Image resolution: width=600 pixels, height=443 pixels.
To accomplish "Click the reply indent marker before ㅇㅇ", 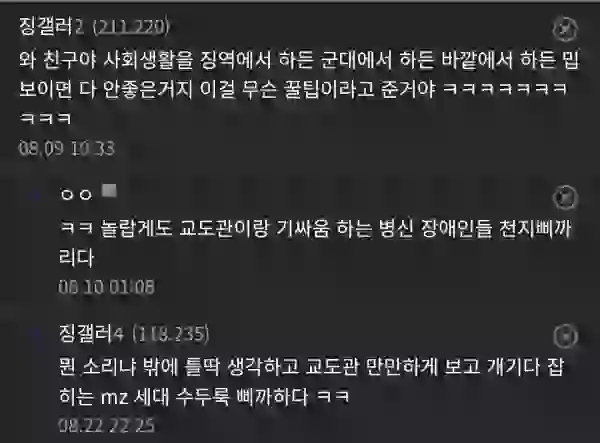I will (35, 195).
